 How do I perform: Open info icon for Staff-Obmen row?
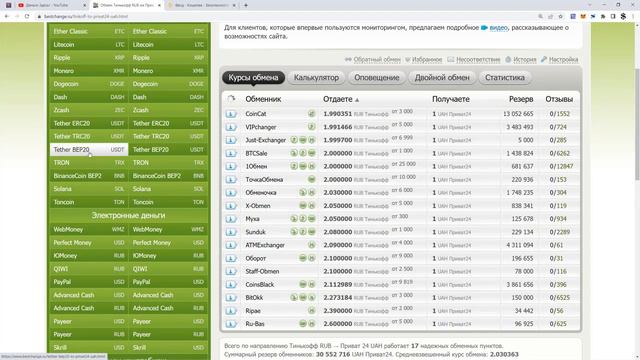pos(231,271)
